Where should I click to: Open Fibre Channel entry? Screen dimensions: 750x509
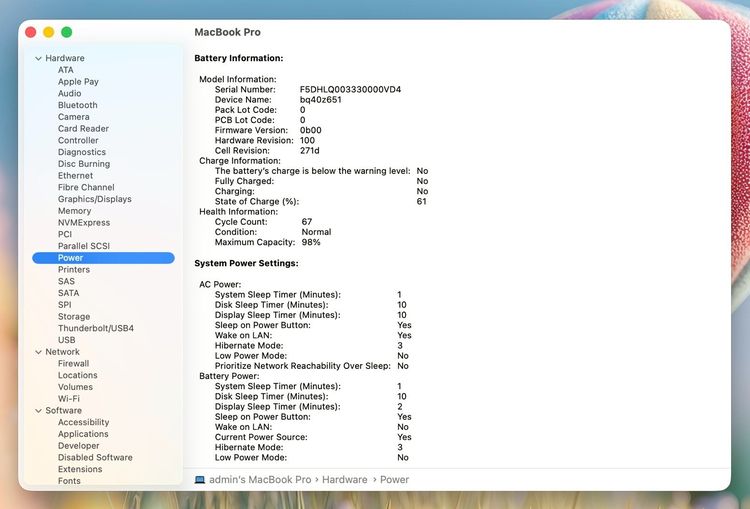tap(86, 187)
